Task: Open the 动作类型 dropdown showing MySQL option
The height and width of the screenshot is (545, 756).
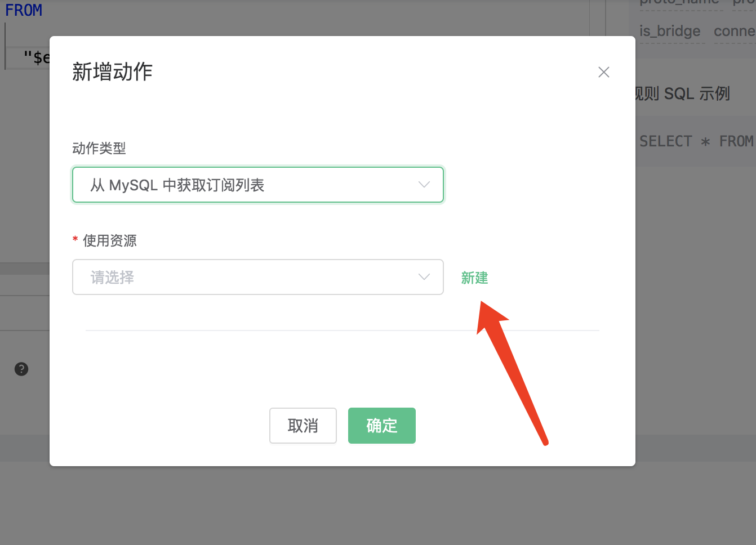Action: pos(257,185)
